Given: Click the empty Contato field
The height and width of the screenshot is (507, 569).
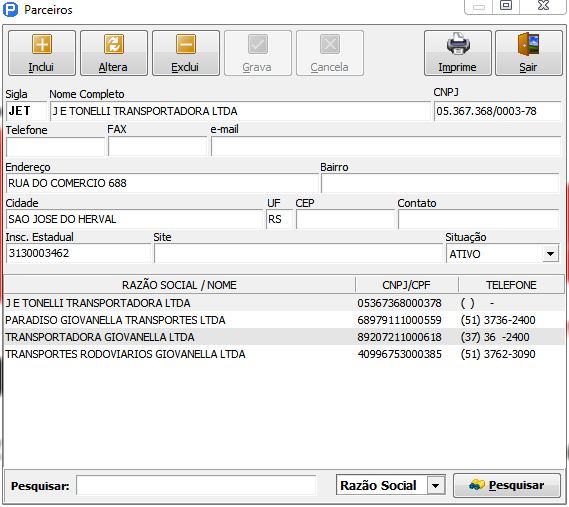Looking at the screenshot, I should pyautogui.click(x=478, y=219).
